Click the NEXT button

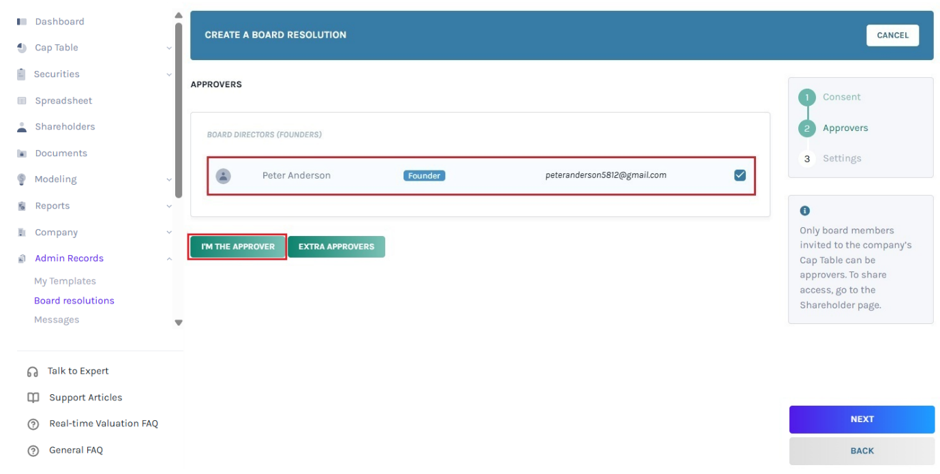pos(861,419)
